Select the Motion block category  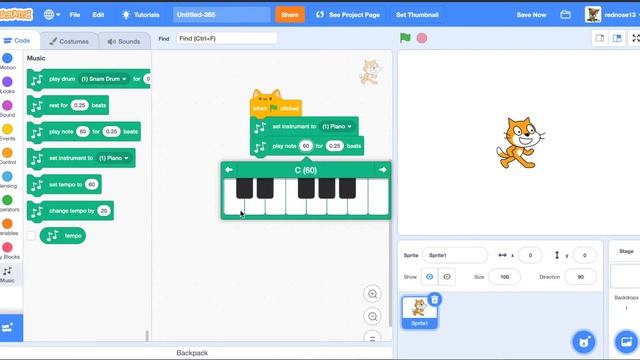coord(8,61)
